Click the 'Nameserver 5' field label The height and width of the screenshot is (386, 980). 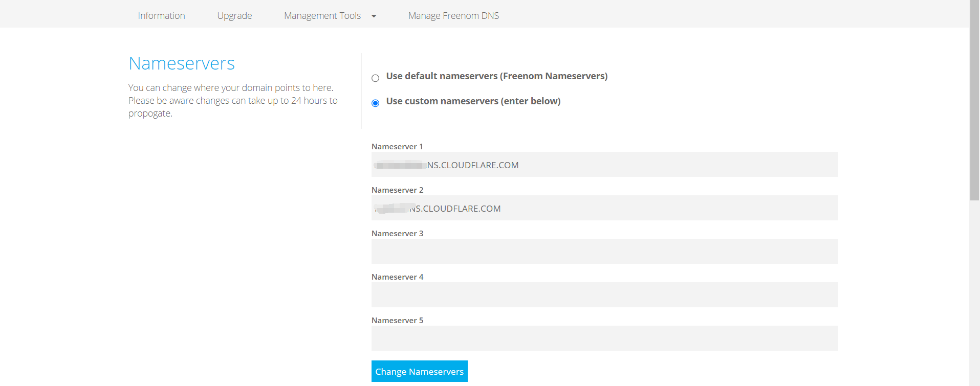click(397, 321)
